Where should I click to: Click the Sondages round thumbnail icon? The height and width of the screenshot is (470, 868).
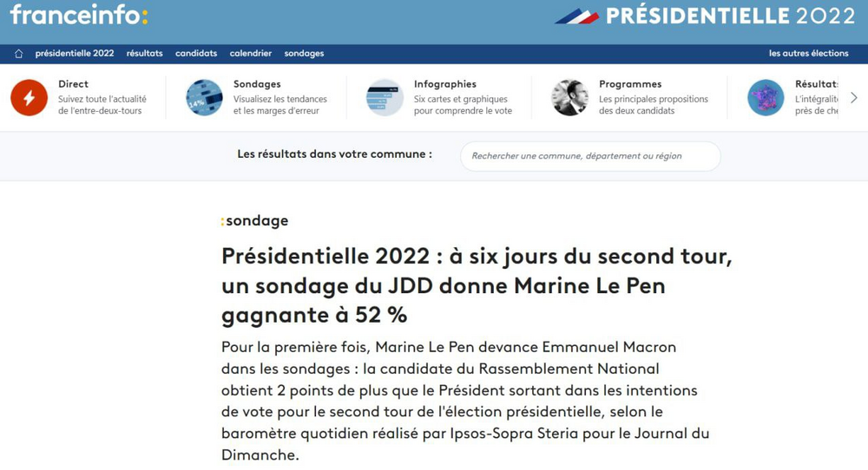point(204,98)
